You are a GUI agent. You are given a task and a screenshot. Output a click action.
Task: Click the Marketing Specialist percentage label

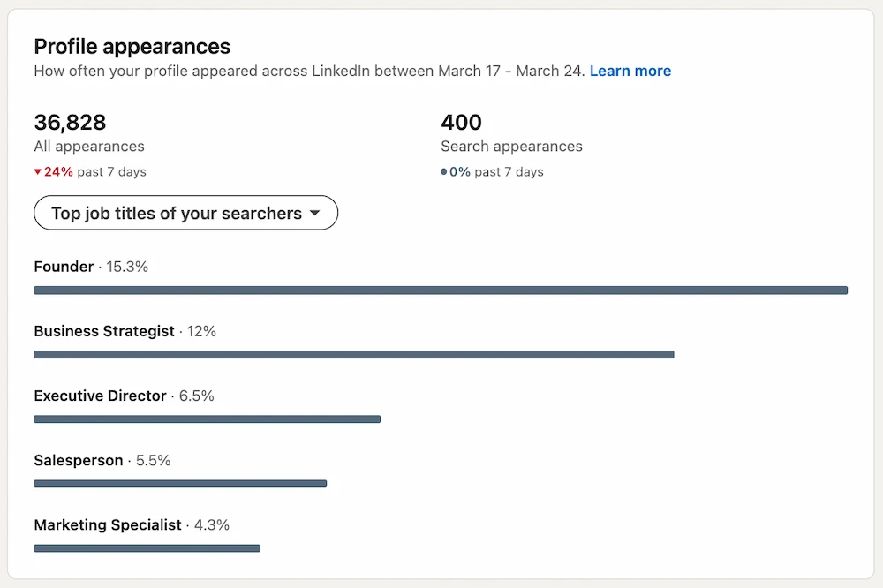(212, 524)
